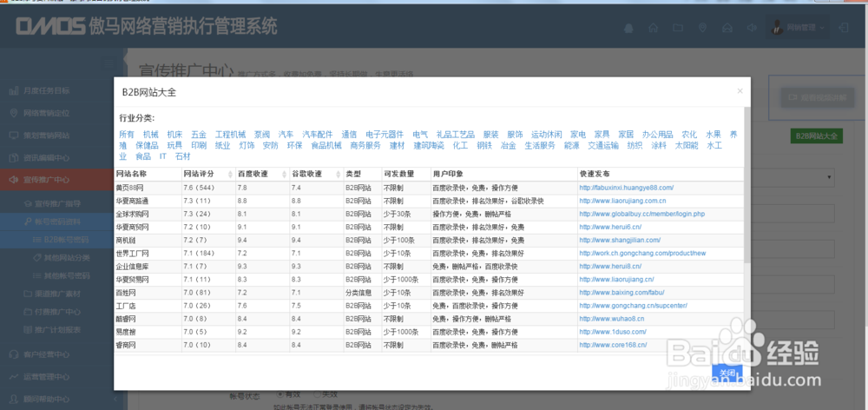Go to the home icon in the header
Viewport: 868px width, 410px height.
coord(654,28)
